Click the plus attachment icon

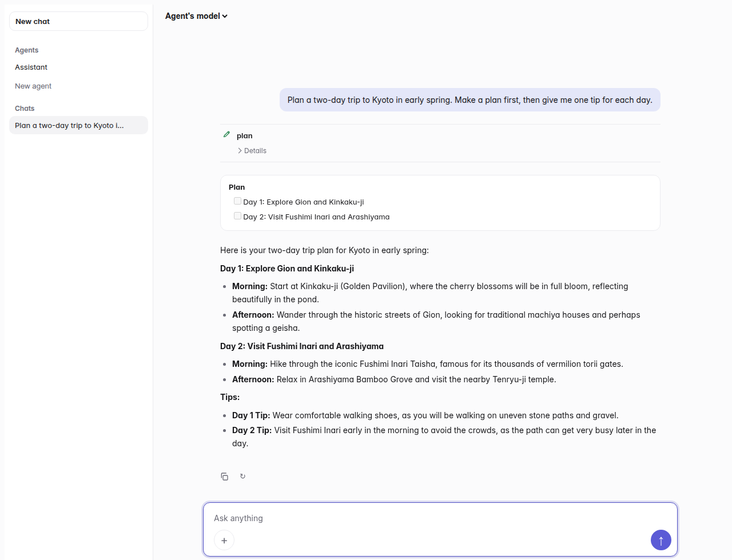[224, 541]
